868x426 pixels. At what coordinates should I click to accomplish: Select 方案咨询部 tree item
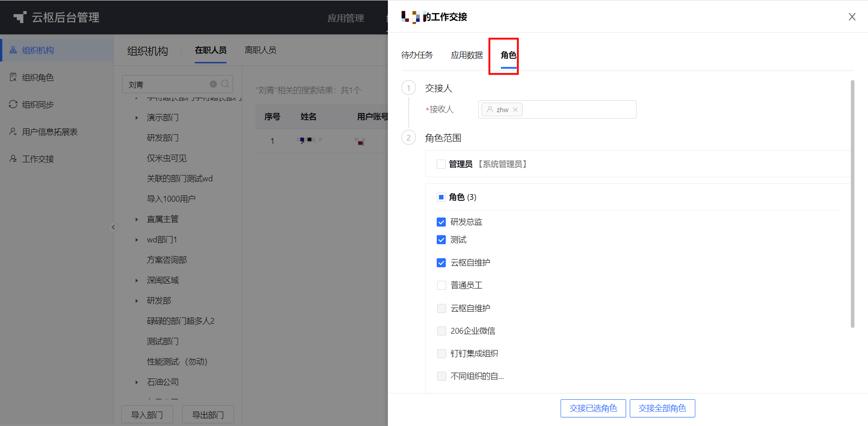[167, 260]
